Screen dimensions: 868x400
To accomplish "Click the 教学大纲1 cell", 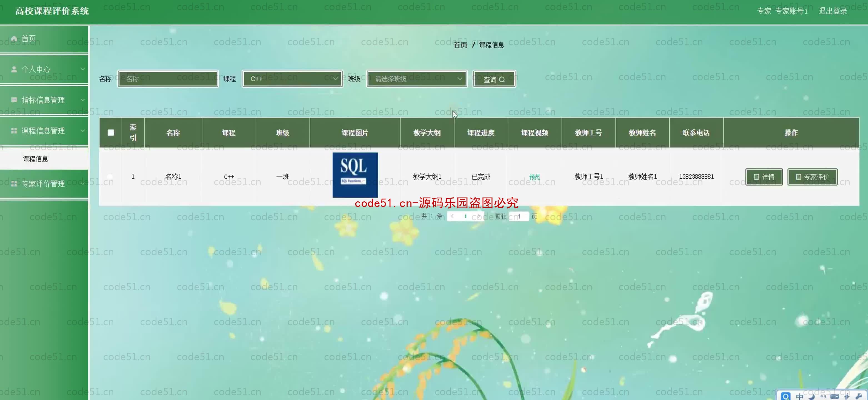I will tap(427, 177).
